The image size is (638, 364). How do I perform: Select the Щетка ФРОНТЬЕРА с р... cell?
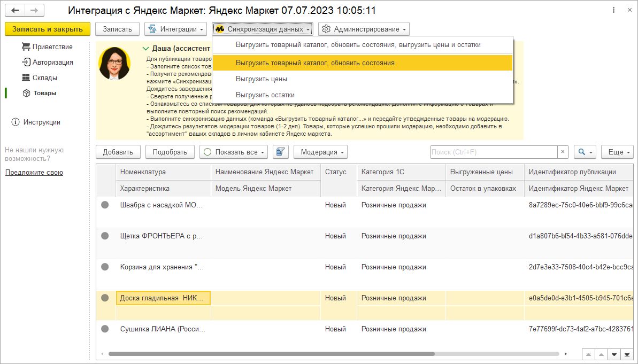pos(163,236)
